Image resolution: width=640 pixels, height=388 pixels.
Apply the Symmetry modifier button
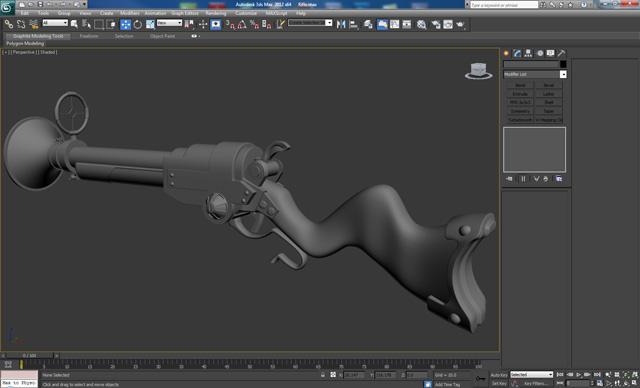pos(520,111)
